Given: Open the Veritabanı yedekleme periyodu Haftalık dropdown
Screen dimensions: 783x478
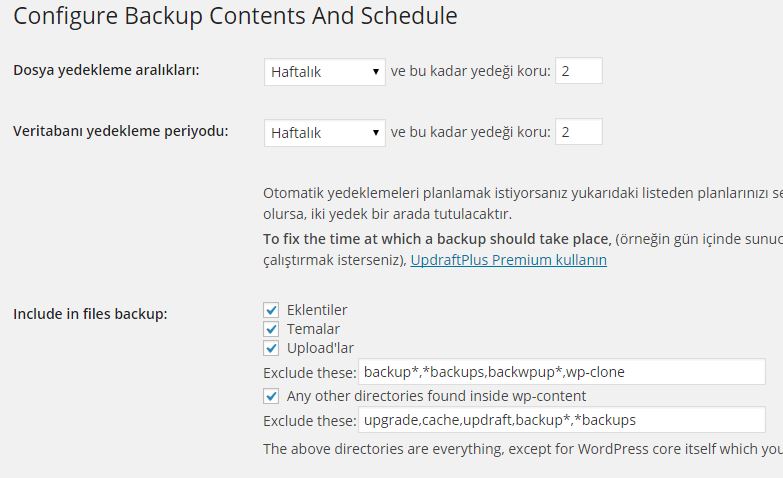Looking at the screenshot, I should coord(325,133).
